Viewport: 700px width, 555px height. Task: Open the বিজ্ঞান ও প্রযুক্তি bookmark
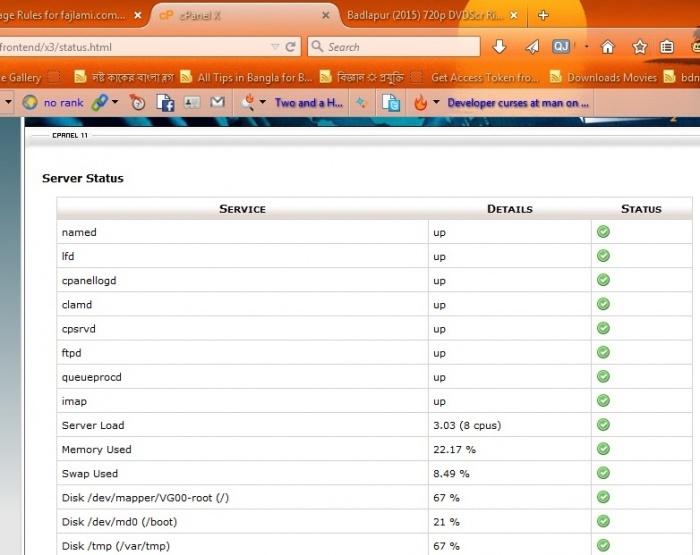362,78
